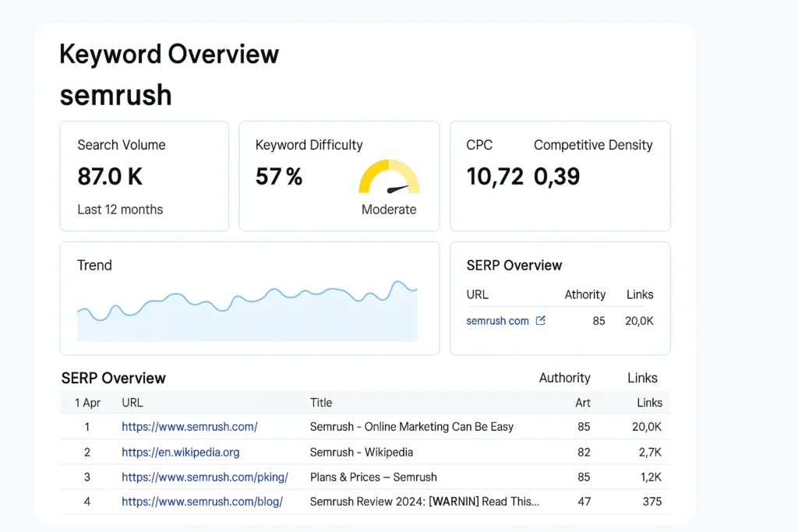Open the semrush.com/blog/ result link
The image size is (798, 532).
(x=202, y=502)
